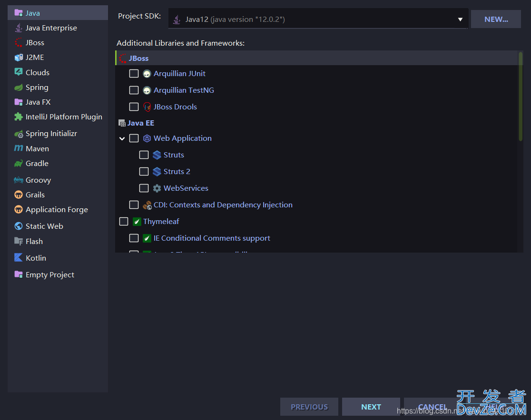Click the JBoss icon in the sidebar
The image size is (531, 420).
tap(18, 43)
